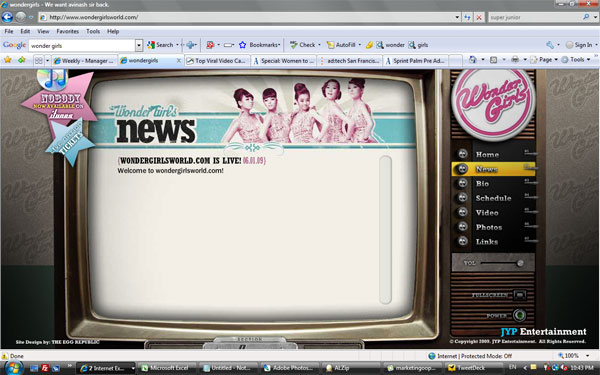Expand the Print options dropdown arrow
Screen dimensions: 600x375
click(525, 60)
